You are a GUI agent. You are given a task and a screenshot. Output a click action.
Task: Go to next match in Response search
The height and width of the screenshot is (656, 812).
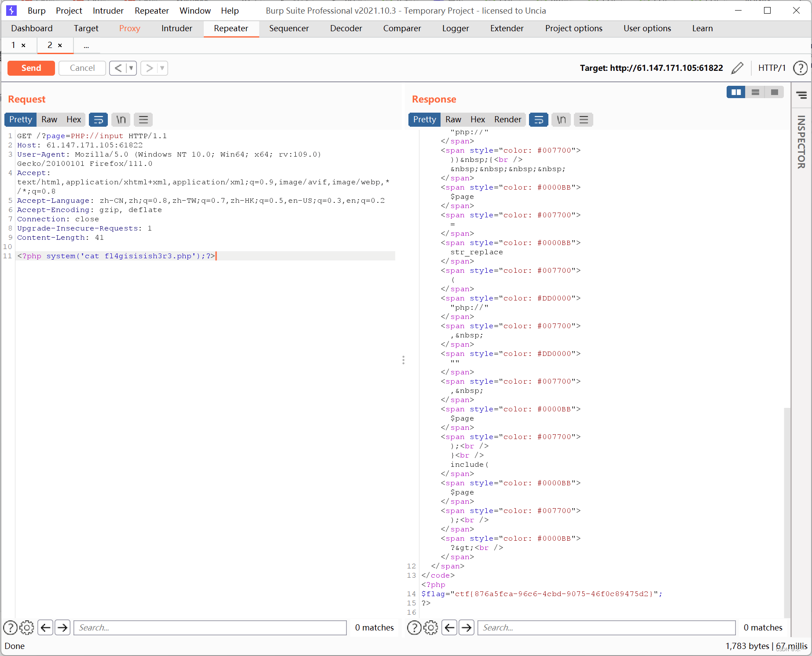click(x=467, y=628)
